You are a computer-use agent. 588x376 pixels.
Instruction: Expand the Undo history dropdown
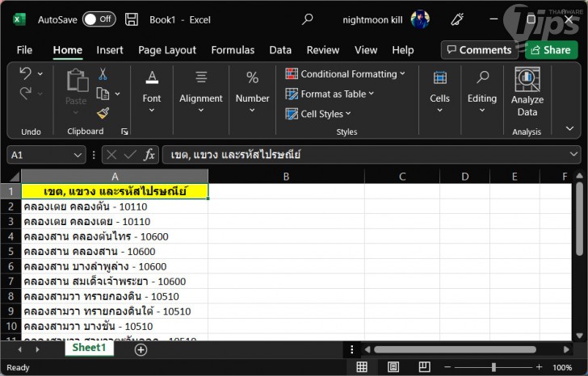pos(40,73)
